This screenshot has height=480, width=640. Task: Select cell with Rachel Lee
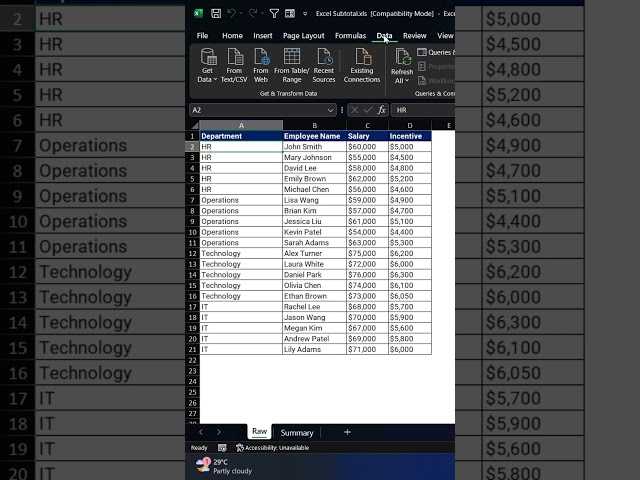314,307
